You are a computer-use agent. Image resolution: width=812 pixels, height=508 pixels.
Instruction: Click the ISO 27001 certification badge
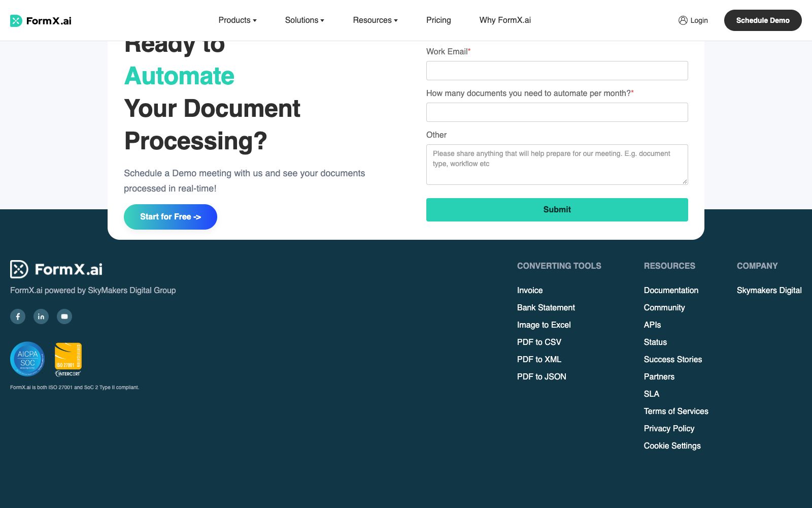[x=68, y=359]
